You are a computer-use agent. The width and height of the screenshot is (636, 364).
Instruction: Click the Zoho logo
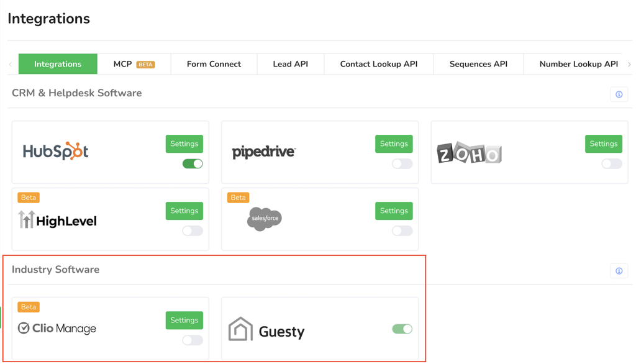[470, 153]
